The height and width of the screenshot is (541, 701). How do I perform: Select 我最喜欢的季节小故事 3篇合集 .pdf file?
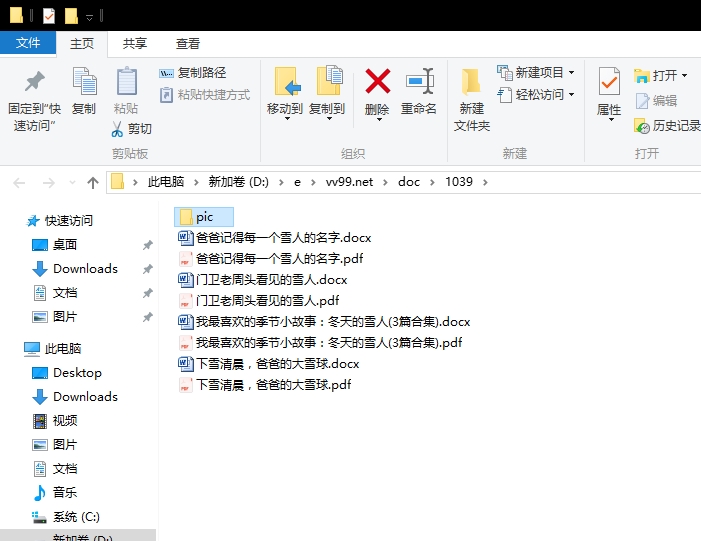320,342
